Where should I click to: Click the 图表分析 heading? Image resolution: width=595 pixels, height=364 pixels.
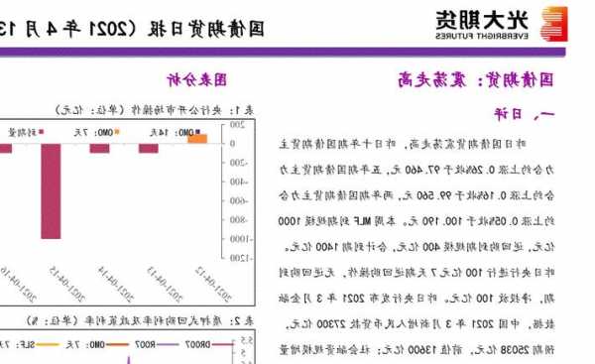[197, 79]
